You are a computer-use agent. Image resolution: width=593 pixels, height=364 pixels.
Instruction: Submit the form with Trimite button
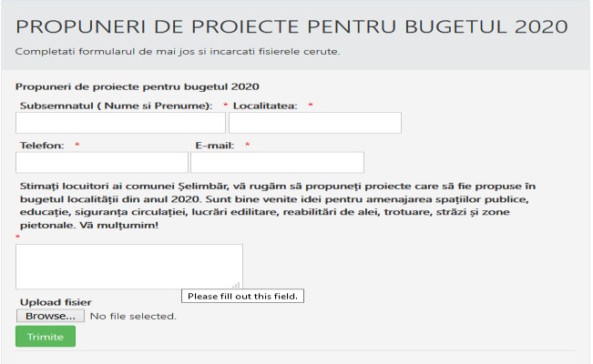[x=46, y=337]
